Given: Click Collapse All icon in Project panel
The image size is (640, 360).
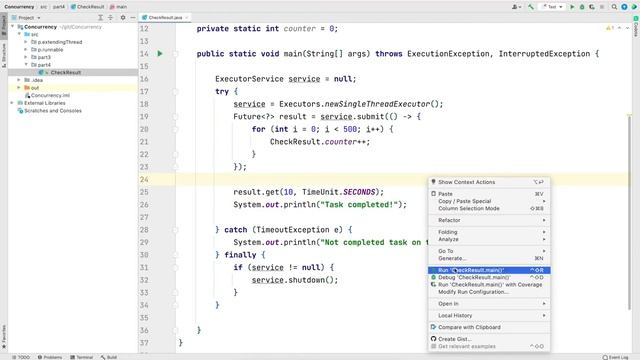Looking at the screenshot, I should tap(111, 18).
